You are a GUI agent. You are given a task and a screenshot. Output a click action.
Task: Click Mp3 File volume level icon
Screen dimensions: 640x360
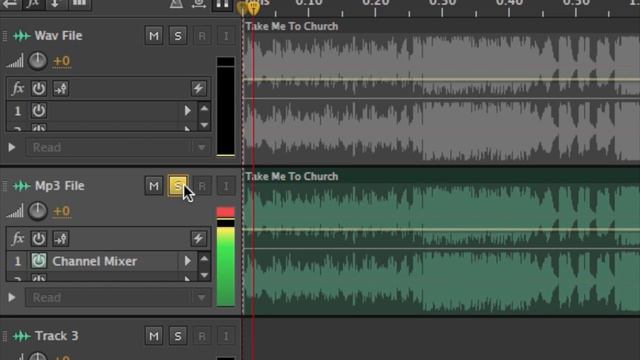click(x=15, y=211)
